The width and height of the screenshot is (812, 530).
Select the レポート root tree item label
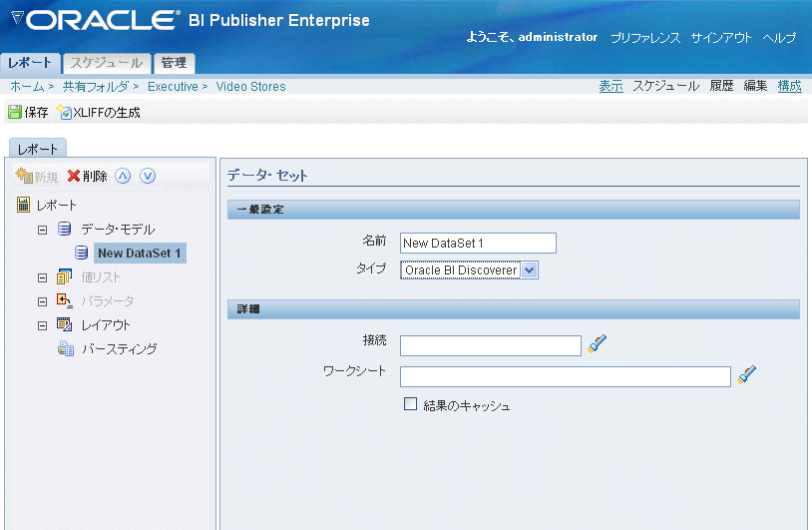(x=57, y=206)
